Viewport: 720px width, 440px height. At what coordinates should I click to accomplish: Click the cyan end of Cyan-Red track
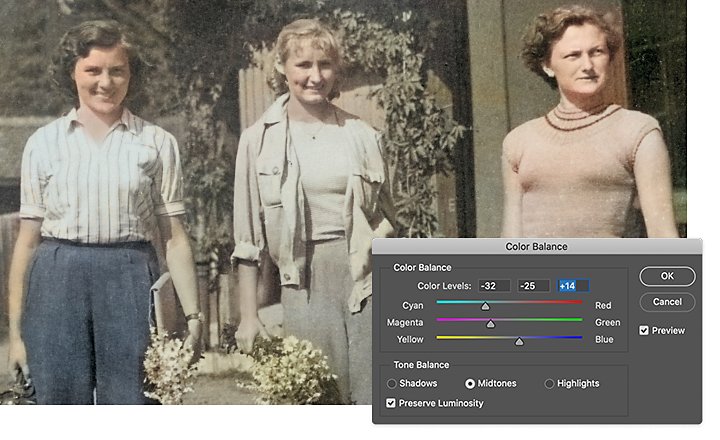(441, 302)
